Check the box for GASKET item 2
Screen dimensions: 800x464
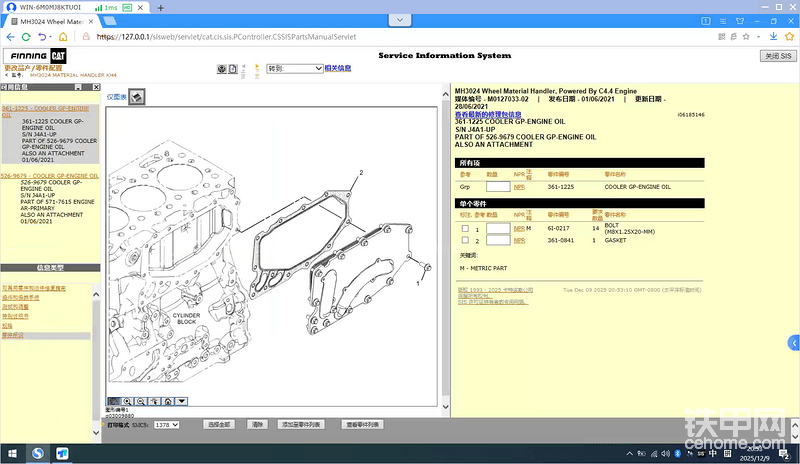(465, 241)
